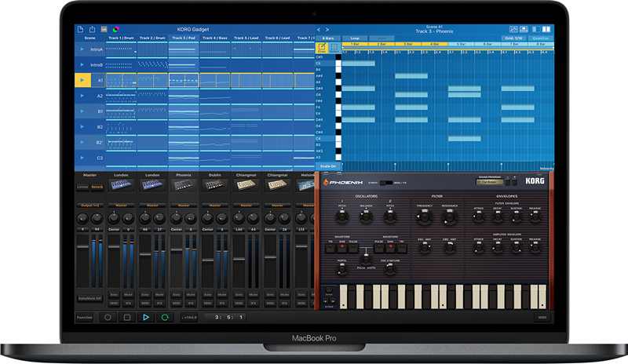Show the gadget panel view icon
Image resolution: width=628 pixels, height=364 pixels.
point(524,29)
